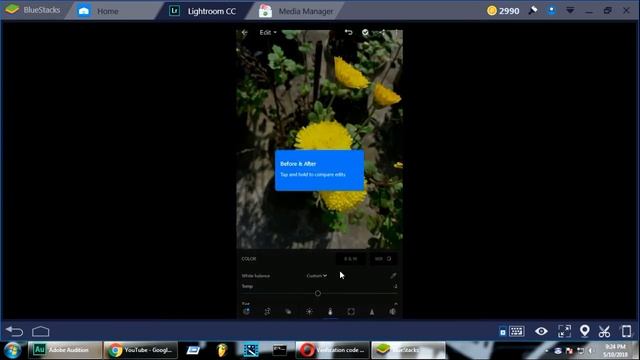The width and height of the screenshot is (640, 360).
Task: Open the 2990 coins balance
Action: pyautogui.click(x=503, y=11)
